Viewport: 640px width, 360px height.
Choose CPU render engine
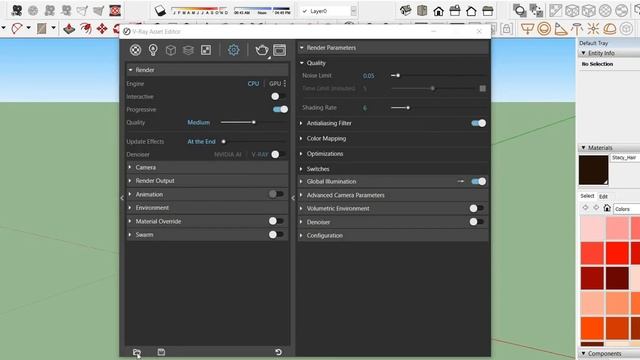coord(253,83)
